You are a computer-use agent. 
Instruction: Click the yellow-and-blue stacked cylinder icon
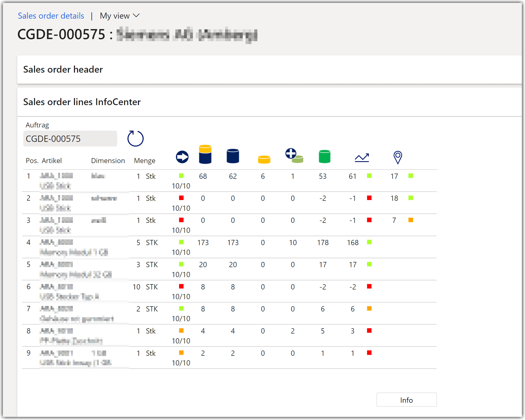click(205, 154)
